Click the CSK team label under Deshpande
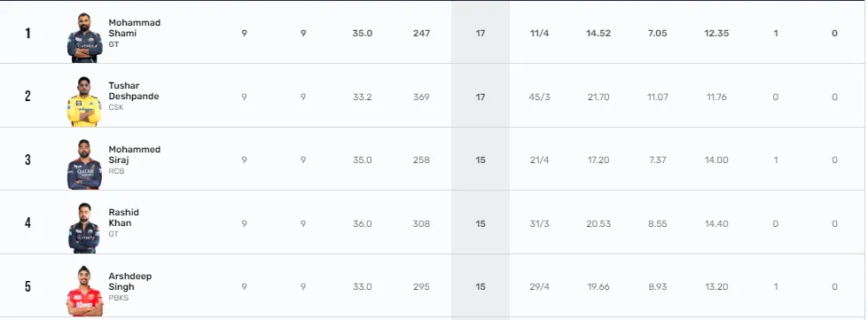868x320 pixels. pyautogui.click(x=116, y=107)
